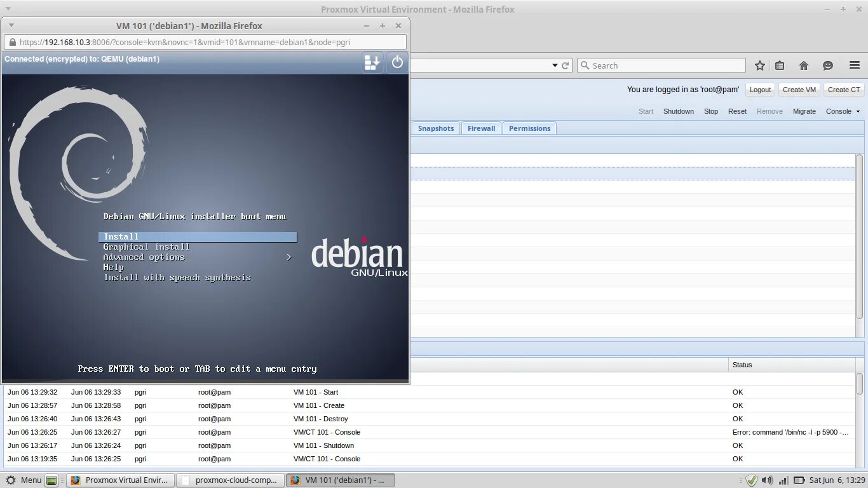Click the VM 101 console address bar
The height and width of the screenshot is (488, 868).
[x=205, y=43]
